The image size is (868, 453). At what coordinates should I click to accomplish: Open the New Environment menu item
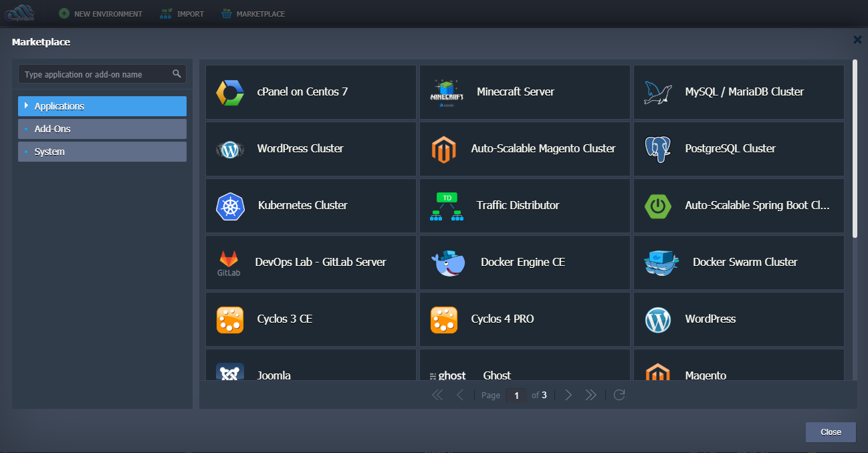coord(100,13)
